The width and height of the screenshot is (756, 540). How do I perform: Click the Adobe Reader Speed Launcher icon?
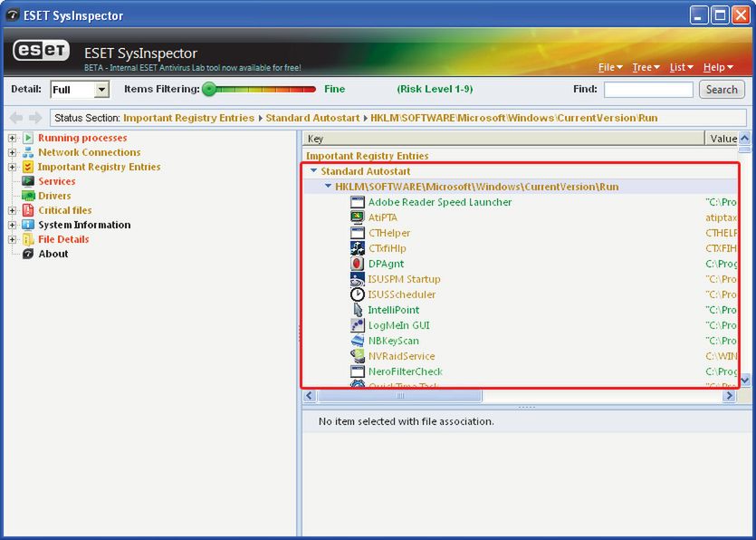[x=358, y=202]
